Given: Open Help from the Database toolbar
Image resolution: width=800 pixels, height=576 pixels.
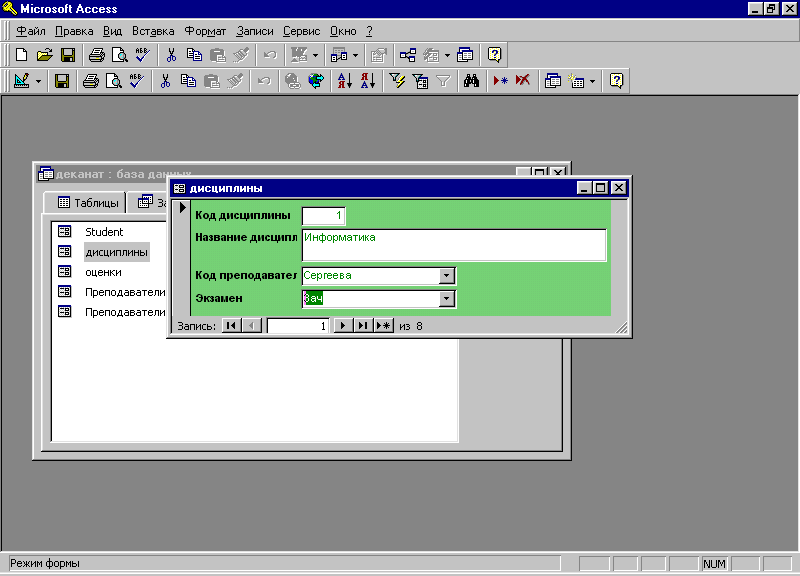Looking at the screenshot, I should (494, 55).
